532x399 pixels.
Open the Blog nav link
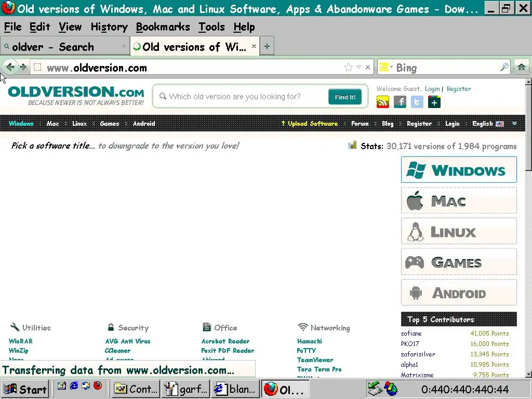point(388,124)
